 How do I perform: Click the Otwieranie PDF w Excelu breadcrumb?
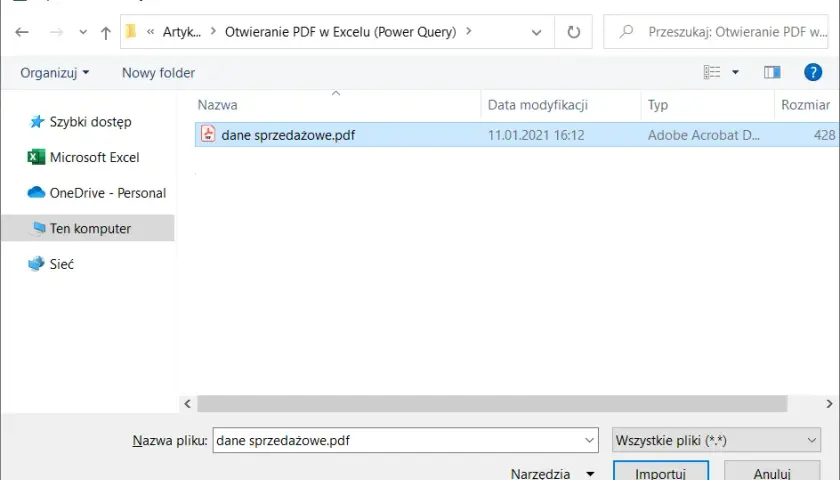tap(340, 32)
